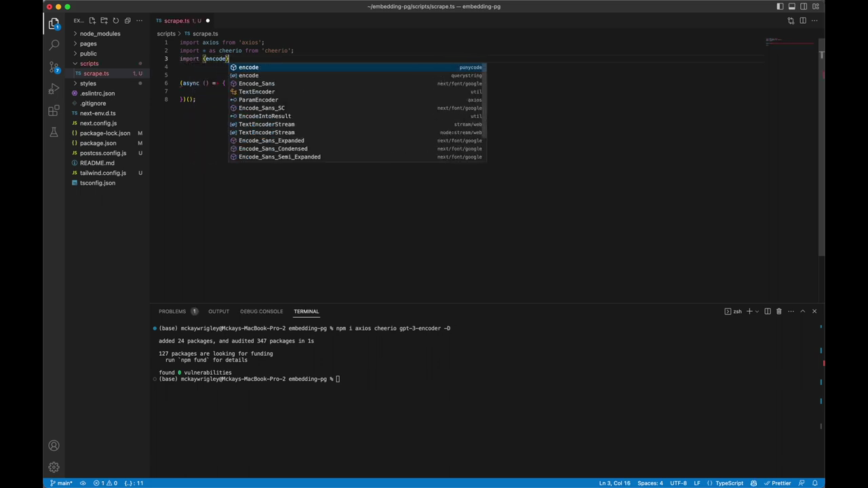Close the terminal panel

(x=814, y=311)
